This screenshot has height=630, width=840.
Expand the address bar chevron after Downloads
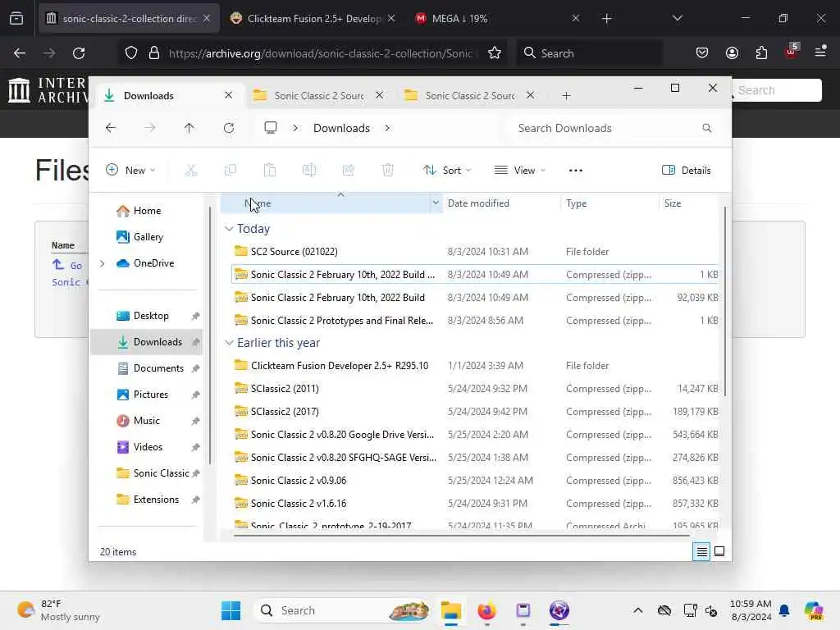click(387, 128)
